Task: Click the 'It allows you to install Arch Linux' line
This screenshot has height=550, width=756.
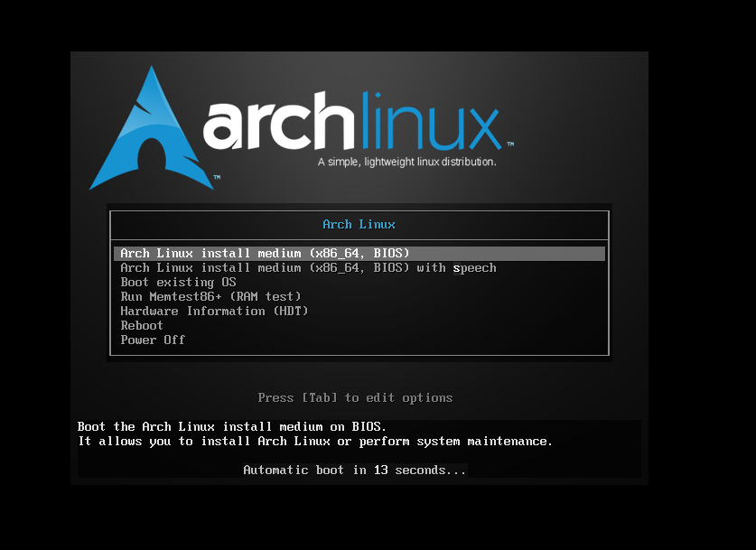Action: click(x=315, y=442)
